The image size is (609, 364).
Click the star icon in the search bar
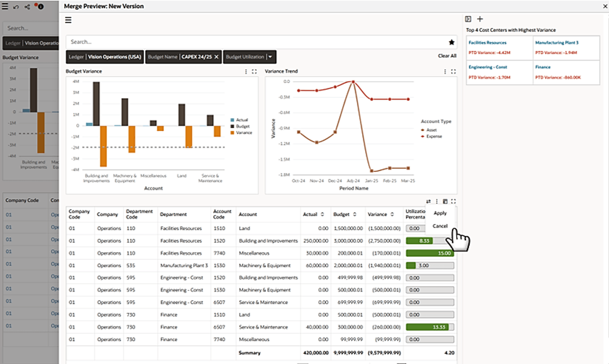(452, 42)
